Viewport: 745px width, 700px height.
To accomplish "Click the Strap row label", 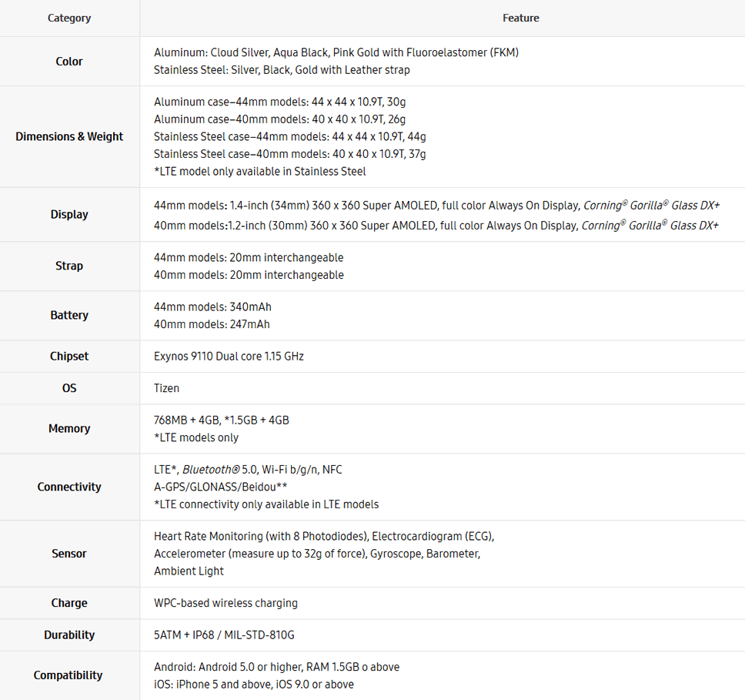I will [69, 266].
